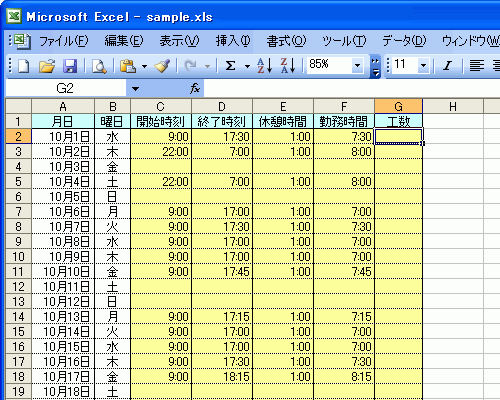Select cell containing 10月1日
Screen dimensions: 500x400
tap(63, 136)
